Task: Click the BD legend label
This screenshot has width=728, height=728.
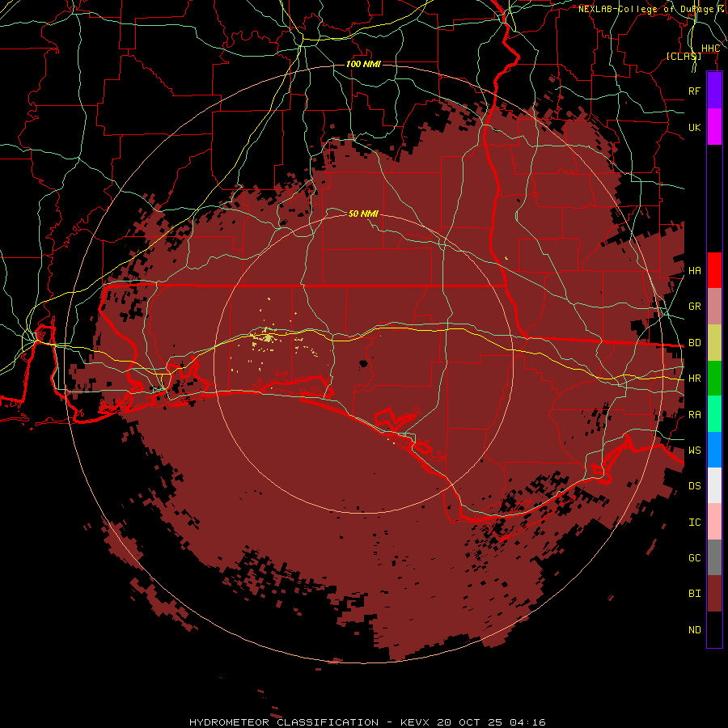Action: pyautogui.click(x=694, y=343)
